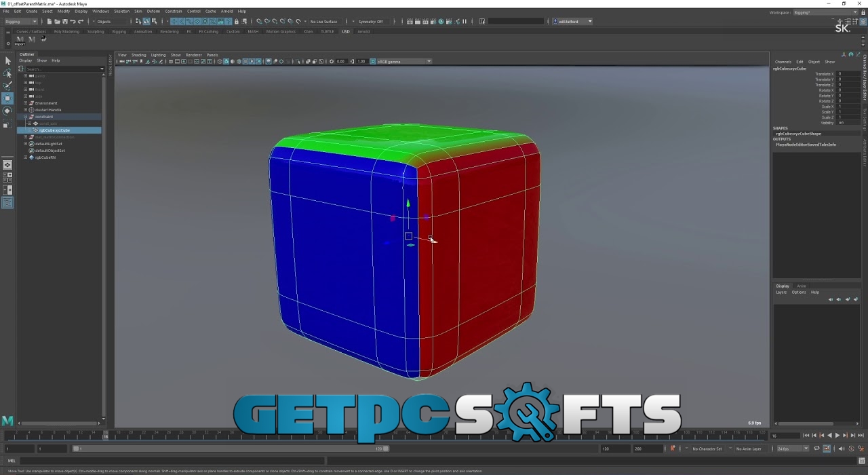
Task: Open the Deform menu
Action: tap(154, 12)
